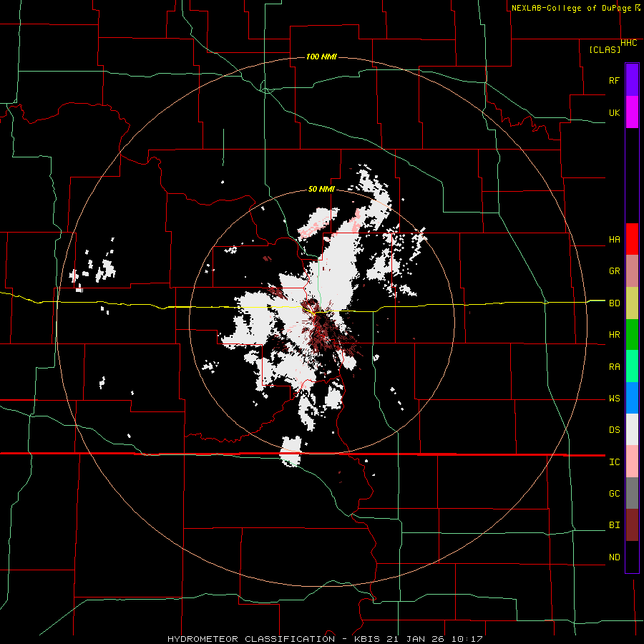644x644 pixels.
Task: Click the 21 JAN 26 date text
Action: click(414, 639)
